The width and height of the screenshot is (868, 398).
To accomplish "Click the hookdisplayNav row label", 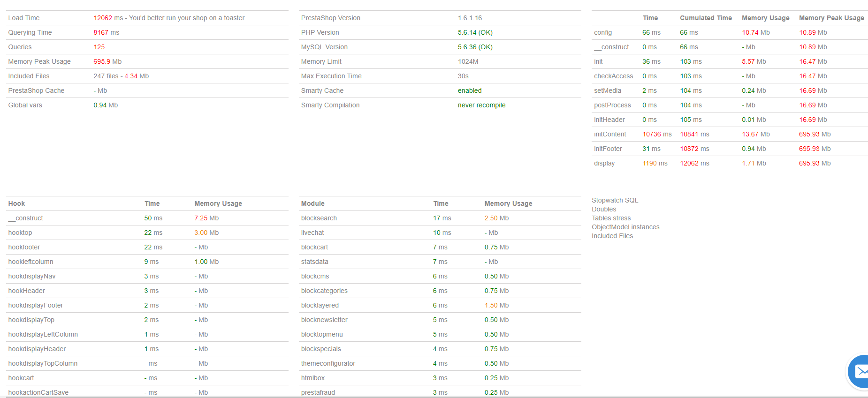I will pyautogui.click(x=32, y=276).
